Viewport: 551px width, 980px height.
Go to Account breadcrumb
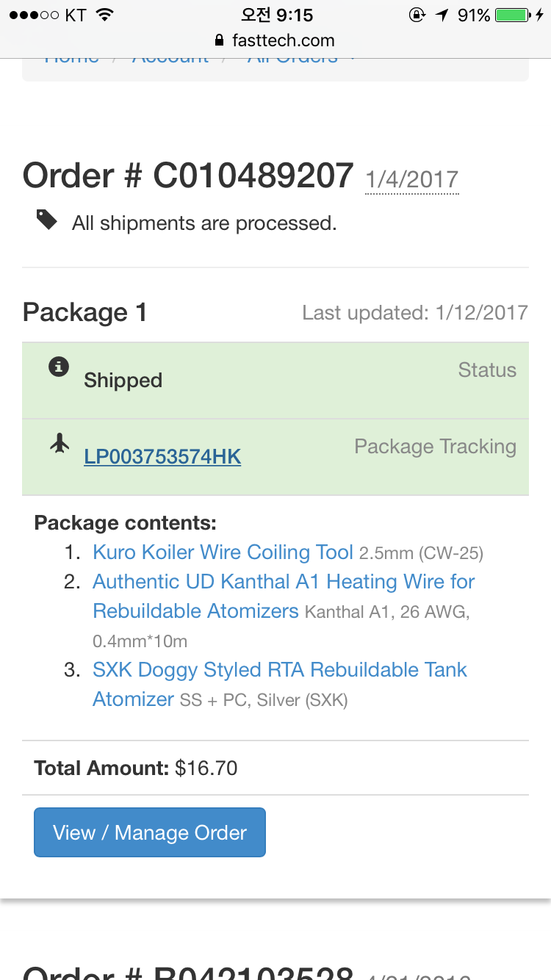coord(170,59)
